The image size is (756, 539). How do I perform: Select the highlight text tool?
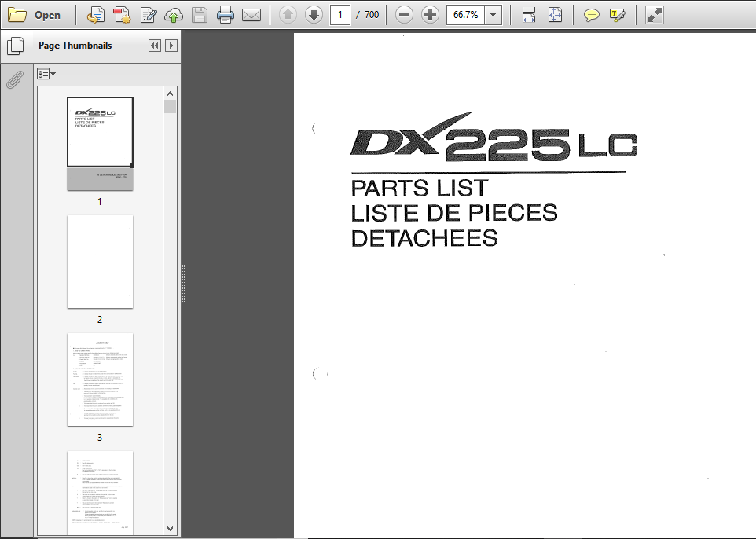(x=617, y=16)
